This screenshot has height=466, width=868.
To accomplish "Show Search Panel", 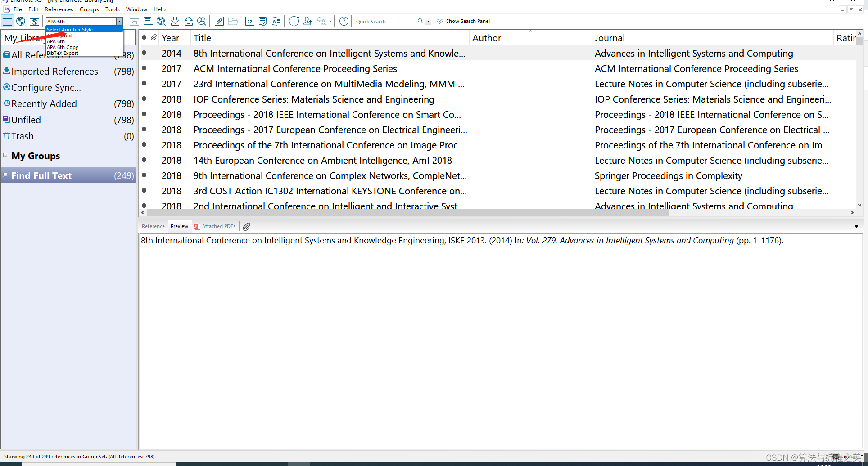I will (463, 21).
